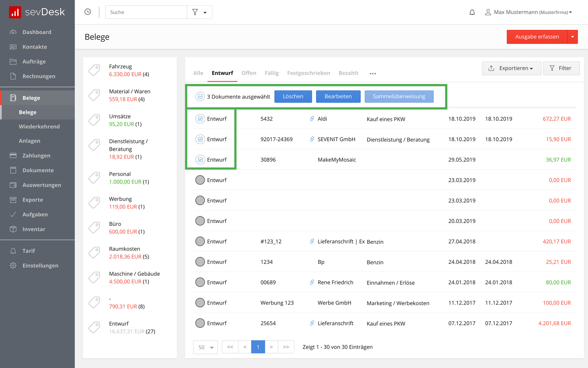Click the Aufträge folder icon

[x=13, y=61]
